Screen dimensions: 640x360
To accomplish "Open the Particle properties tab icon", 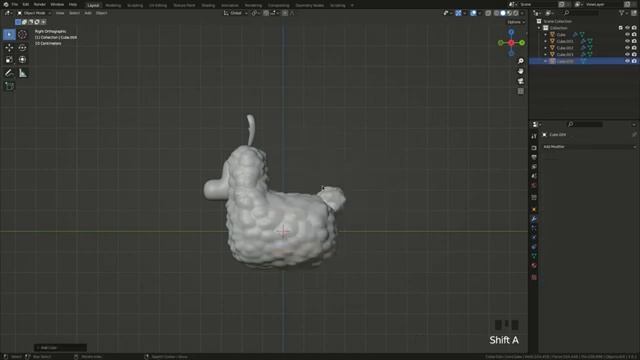I will pyautogui.click(x=534, y=229).
